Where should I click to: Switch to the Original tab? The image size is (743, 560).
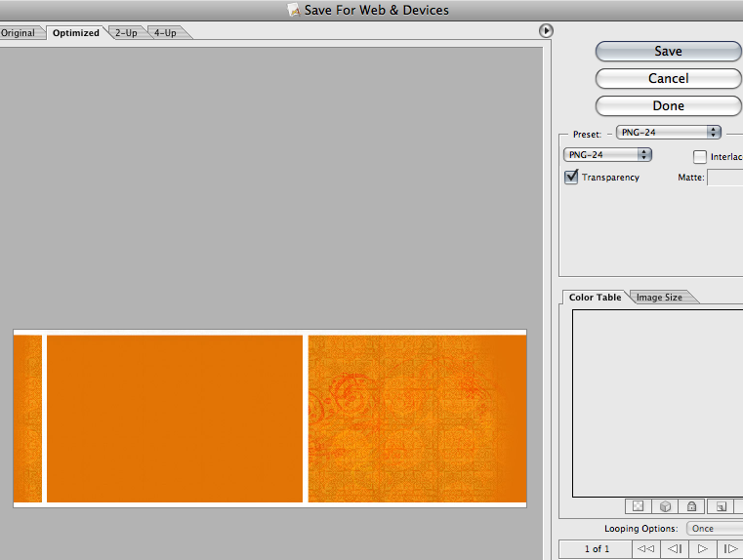click(x=20, y=32)
